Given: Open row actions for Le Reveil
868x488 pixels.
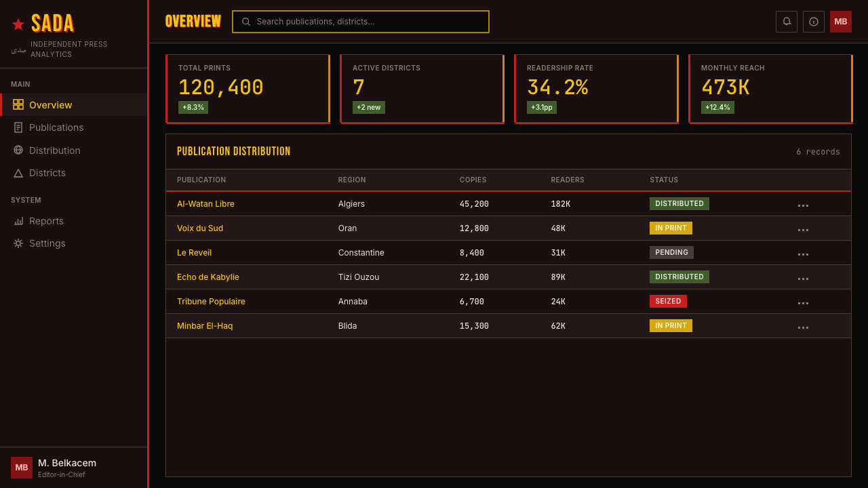Looking at the screenshot, I should point(803,253).
